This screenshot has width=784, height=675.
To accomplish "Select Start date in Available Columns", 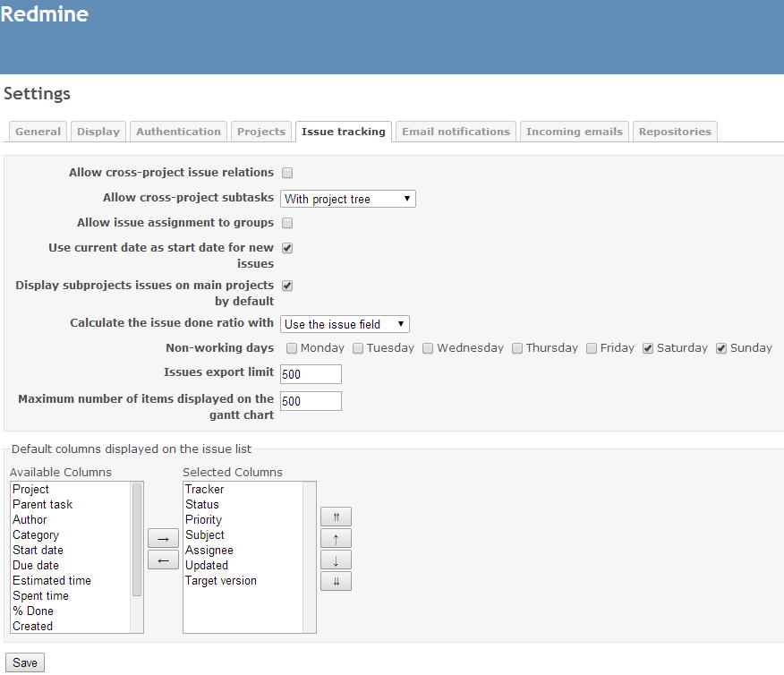I will (x=71, y=551).
